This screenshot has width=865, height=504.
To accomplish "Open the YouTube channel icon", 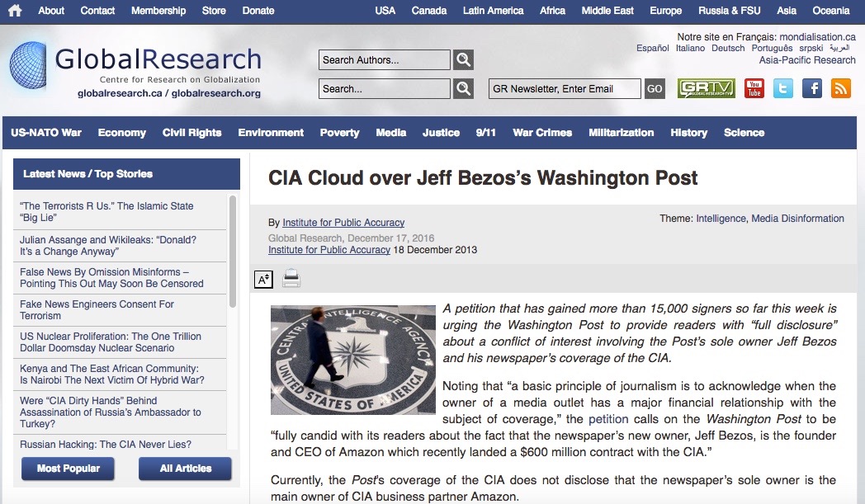I will click(754, 88).
